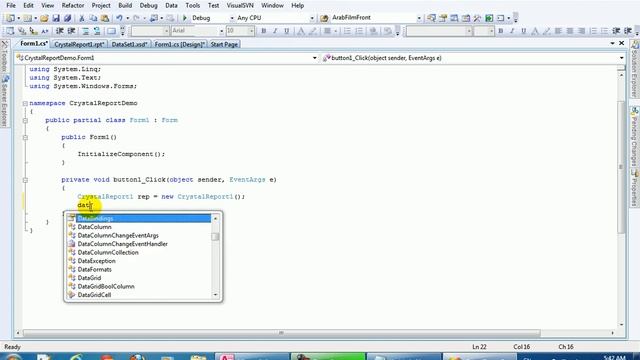Click the uncomment lines icon
Screen dimensions: 640x360
(97, 31)
